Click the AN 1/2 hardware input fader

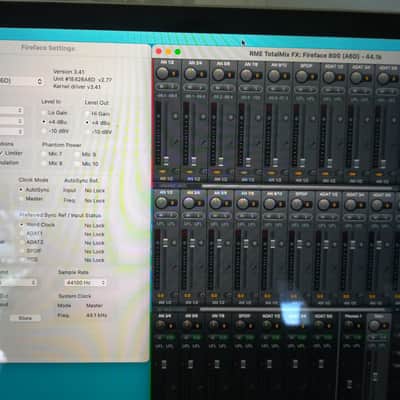tap(166, 161)
